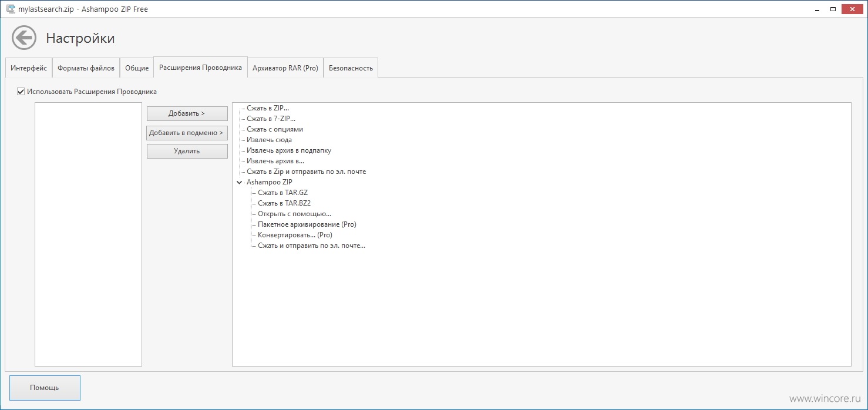The height and width of the screenshot is (410, 868).
Task: Select Извлечь архив в подпапку item
Action: click(x=289, y=150)
